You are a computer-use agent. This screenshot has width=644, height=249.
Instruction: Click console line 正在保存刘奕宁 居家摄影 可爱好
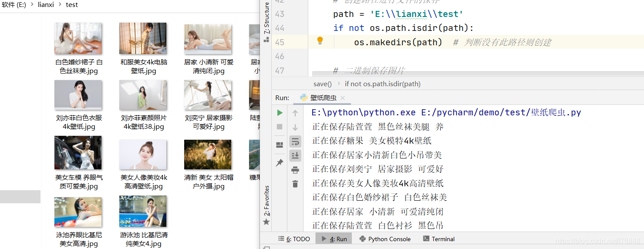378,169
